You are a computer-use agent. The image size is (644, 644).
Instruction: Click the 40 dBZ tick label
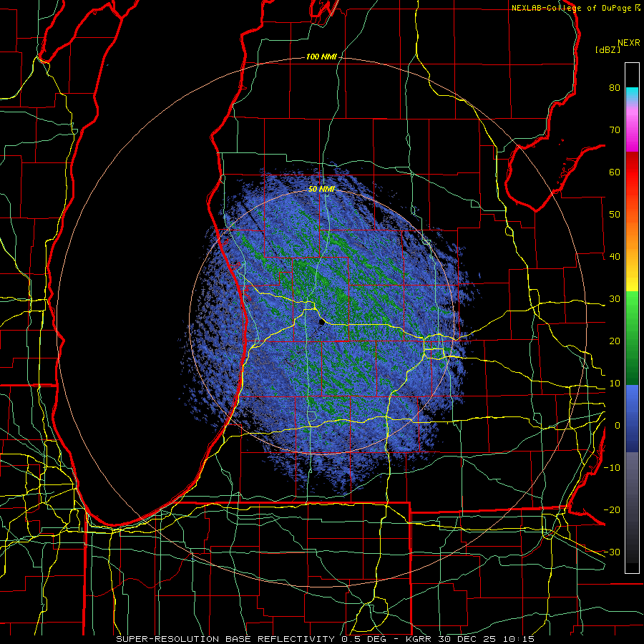[x=615, y=257]
